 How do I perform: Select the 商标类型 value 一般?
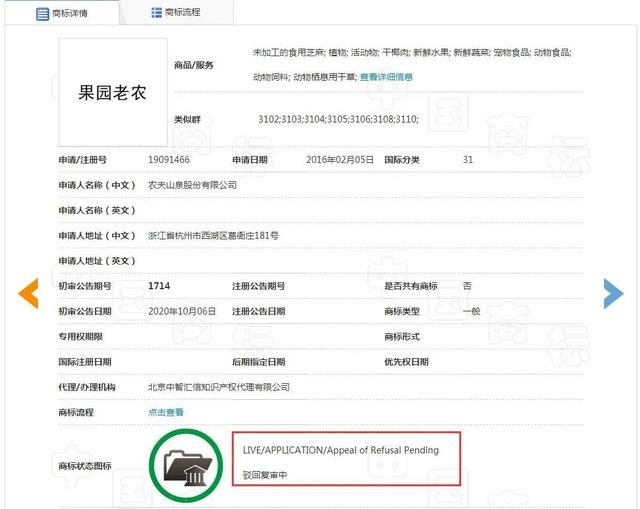pos(471,311)
